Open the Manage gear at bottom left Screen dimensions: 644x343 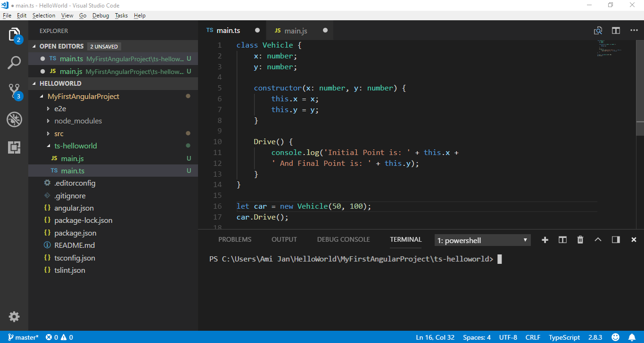pos(14,317)
